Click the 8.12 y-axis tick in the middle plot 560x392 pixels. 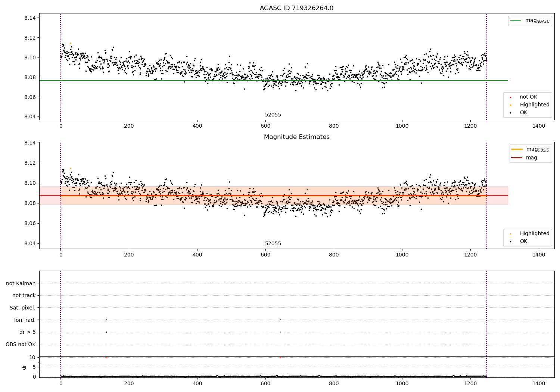(x=30, y=163)
